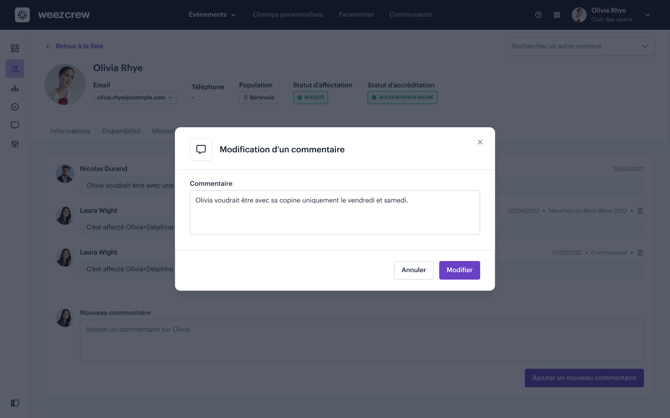Viewport: 670px width, 418px height.
Task: Expand the Événements dropdown menu
Action: click(x=212, y=15)
